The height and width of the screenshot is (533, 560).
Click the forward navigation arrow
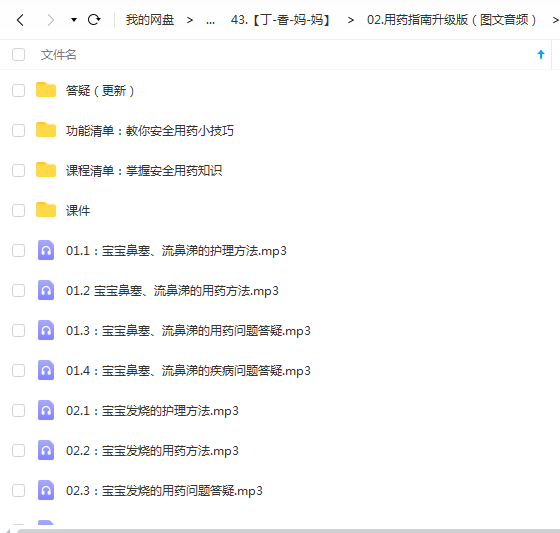pyautogui.click(x=51, y=20)
